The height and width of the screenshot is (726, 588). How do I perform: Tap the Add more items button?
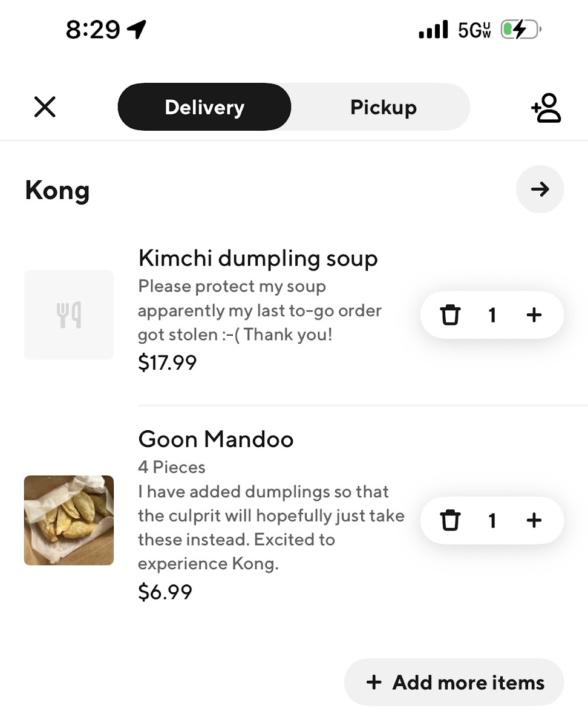click(454, 682)
